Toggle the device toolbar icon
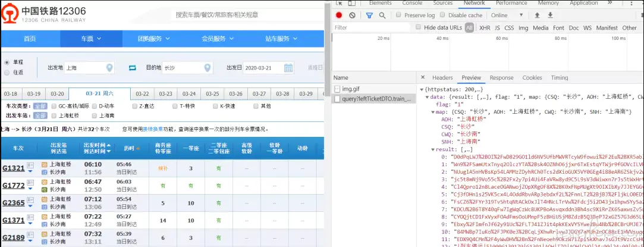Image resolution: width=644 pixels, height=247 pixels. 351,4
